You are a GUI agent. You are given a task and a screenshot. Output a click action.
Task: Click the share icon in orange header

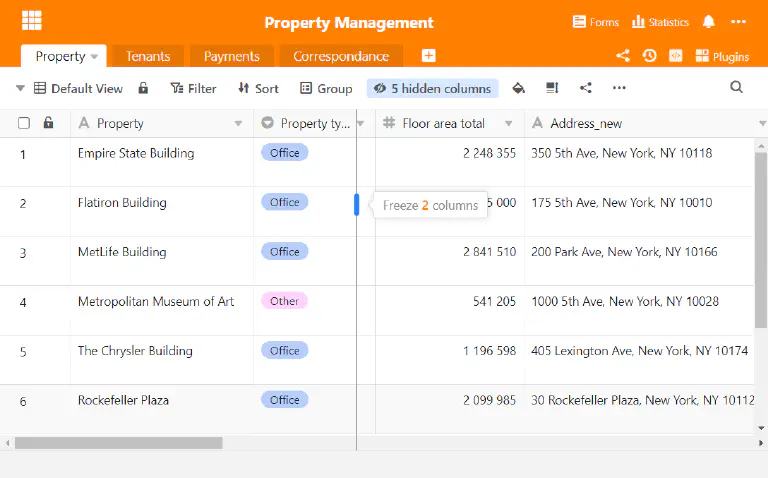pos(623,56)
